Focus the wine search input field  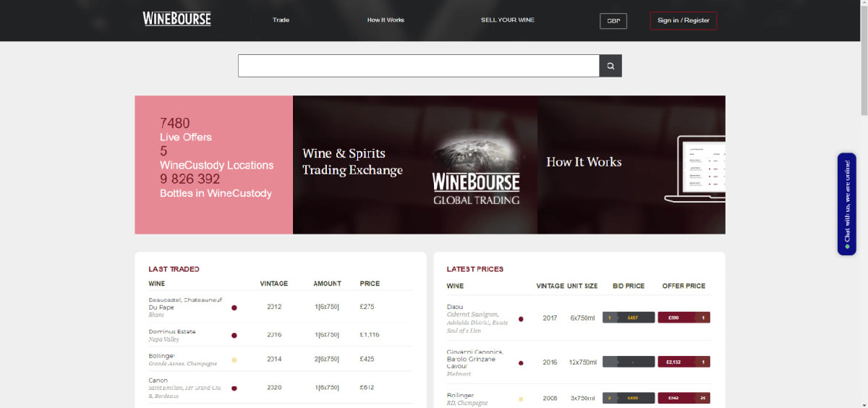pyautogui.click(x=419, y=66)
